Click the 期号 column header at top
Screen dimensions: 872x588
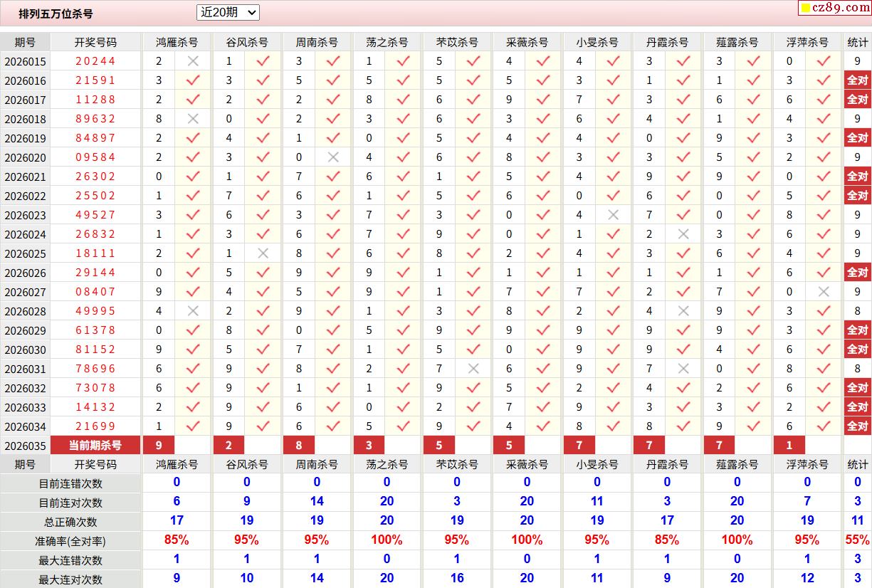[25, 42]
